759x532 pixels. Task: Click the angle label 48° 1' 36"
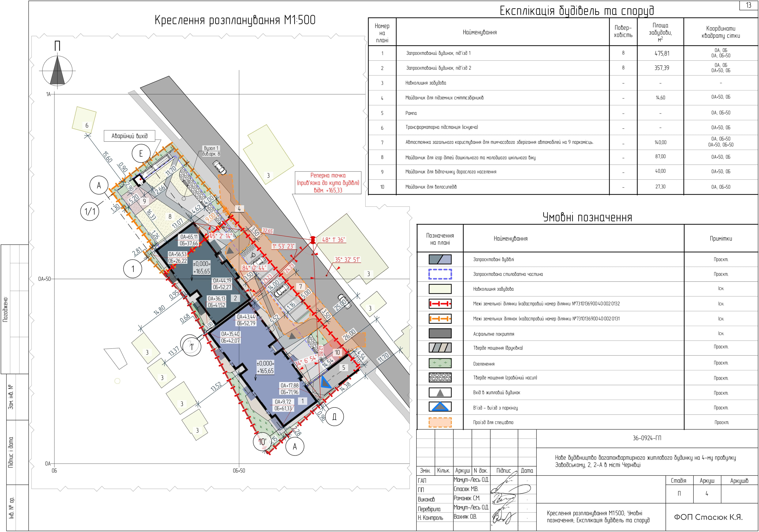click(x=334, y=239)
